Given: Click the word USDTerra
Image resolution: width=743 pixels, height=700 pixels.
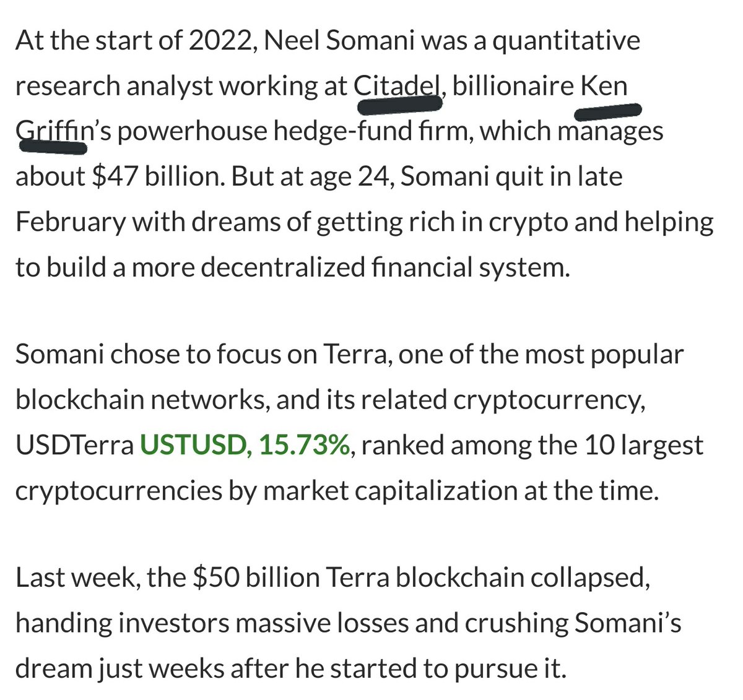Looking at the screenshot, I should pos(74,445).
